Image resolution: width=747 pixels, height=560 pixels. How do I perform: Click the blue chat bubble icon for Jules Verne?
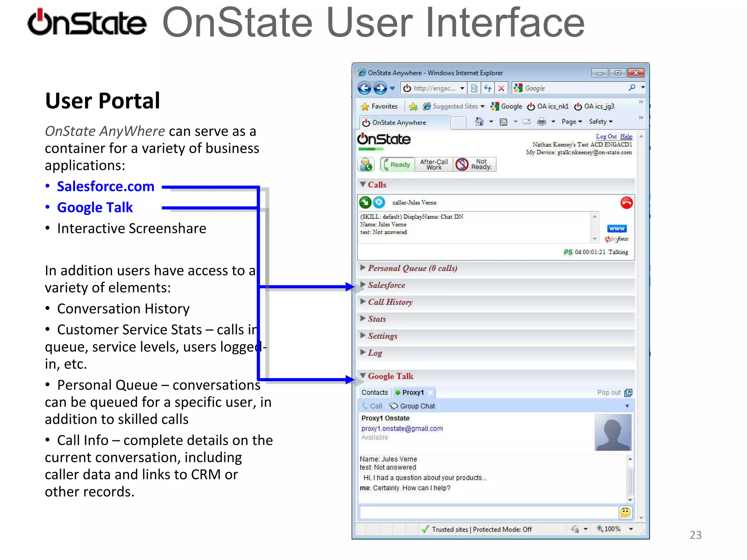(x=379, y=202)
